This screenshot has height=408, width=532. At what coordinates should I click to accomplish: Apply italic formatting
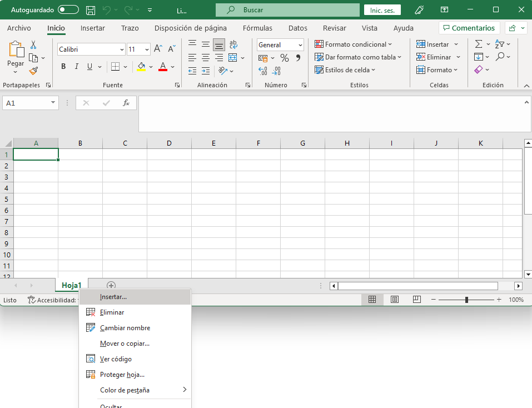click(x=77, y=67)
